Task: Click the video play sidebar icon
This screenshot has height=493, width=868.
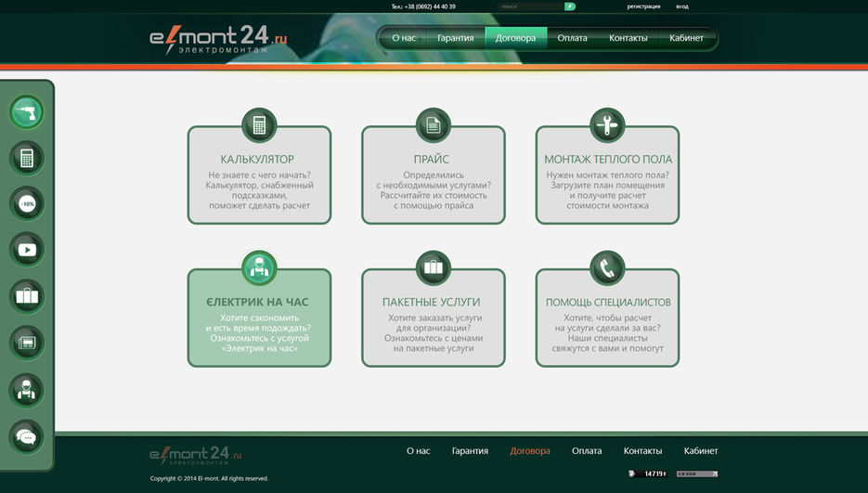Action: click(x=27, y=249)
